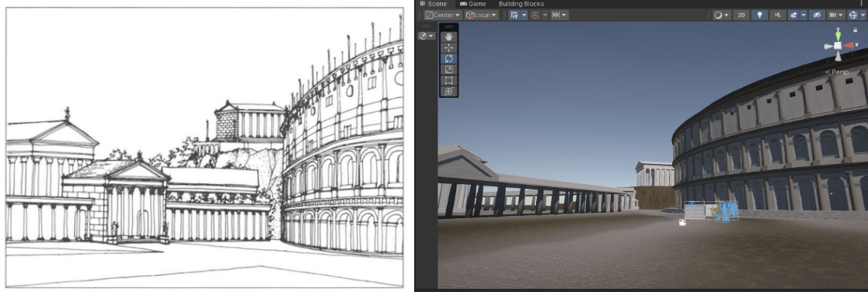Viewport: 868px width, 292px height.
Task: Toggle gizmos visibility button
Action: coord(852,15)
